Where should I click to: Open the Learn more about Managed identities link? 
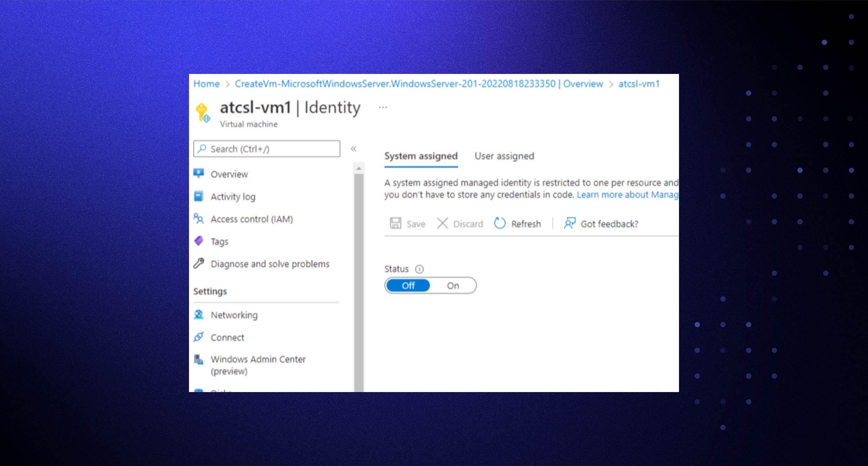click(x=626, y=194)
